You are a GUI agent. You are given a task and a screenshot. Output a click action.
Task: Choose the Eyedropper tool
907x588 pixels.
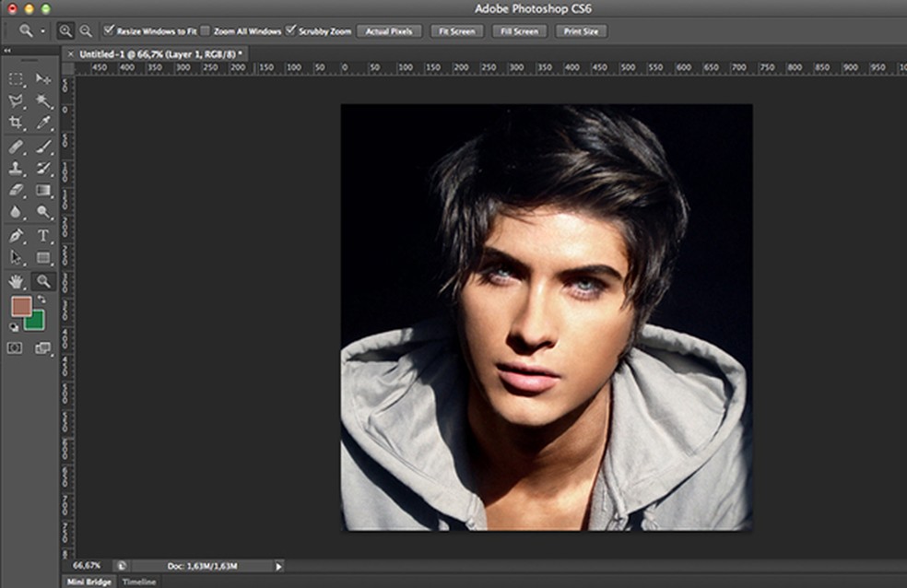[x=43, y=123]
